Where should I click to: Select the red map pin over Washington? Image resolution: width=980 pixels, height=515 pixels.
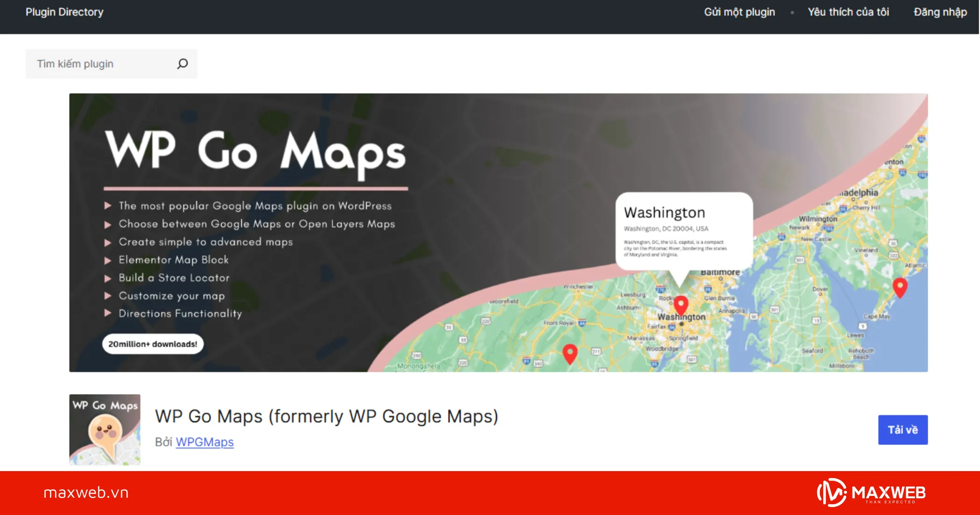(681, 303)
